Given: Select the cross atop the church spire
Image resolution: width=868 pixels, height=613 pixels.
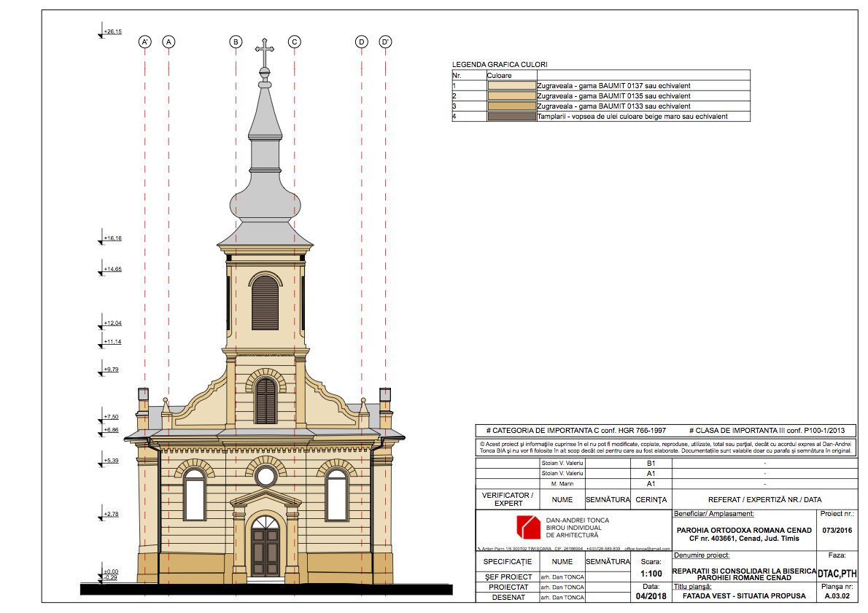Looking at the screenshot, I should coord(265,51).
